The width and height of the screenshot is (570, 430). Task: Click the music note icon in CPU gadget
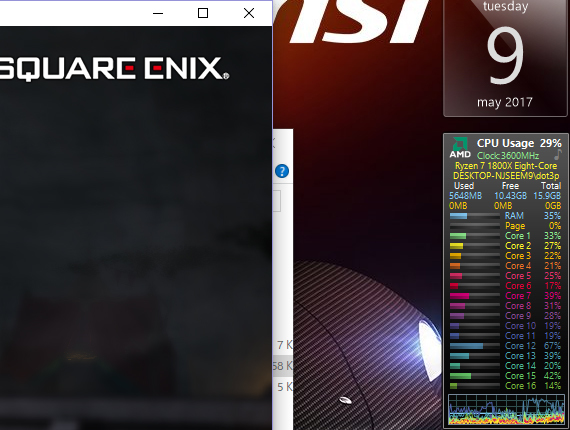click(x=557, y=155)
